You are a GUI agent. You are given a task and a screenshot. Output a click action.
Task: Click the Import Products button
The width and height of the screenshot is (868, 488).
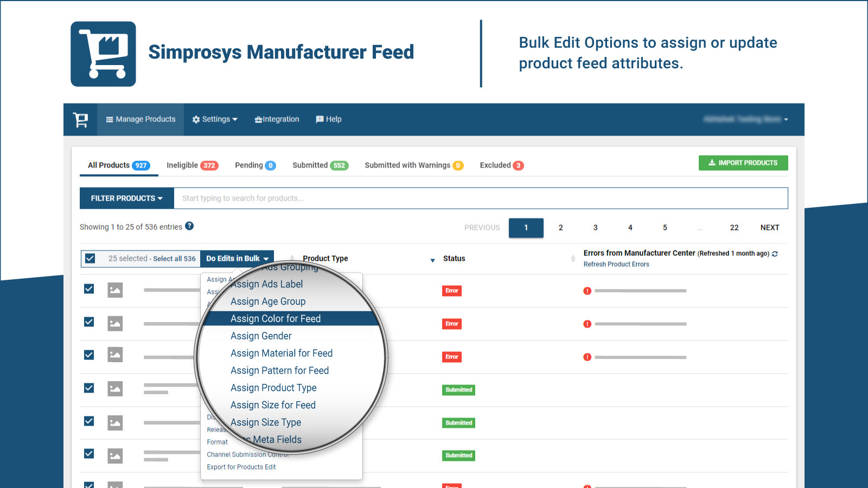click(743, 163)
